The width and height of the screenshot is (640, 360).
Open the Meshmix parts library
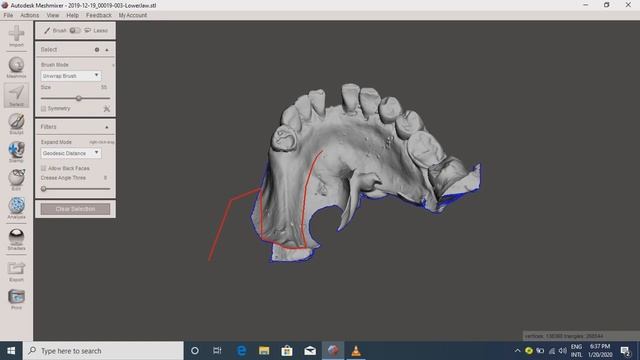pyautogui.click(x=16, y=67)
